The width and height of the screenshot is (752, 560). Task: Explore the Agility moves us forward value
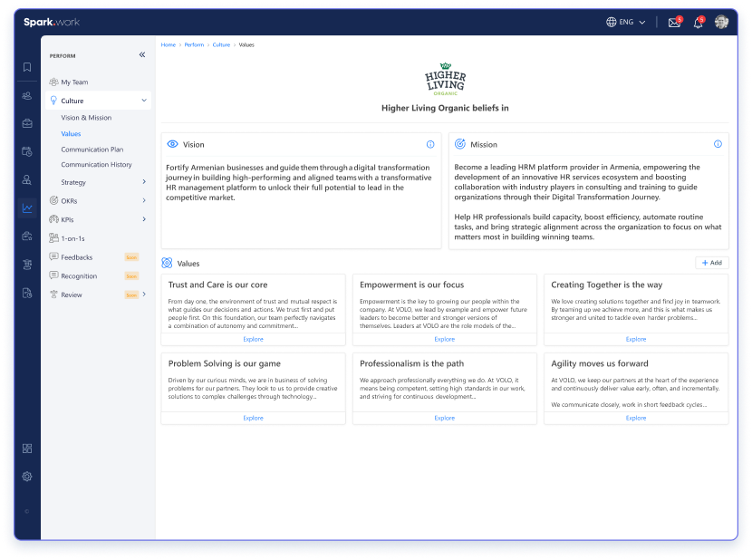coord(636,418)
